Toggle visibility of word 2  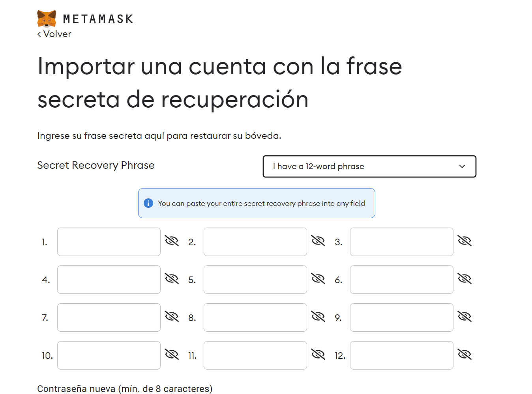click(318, 241)
